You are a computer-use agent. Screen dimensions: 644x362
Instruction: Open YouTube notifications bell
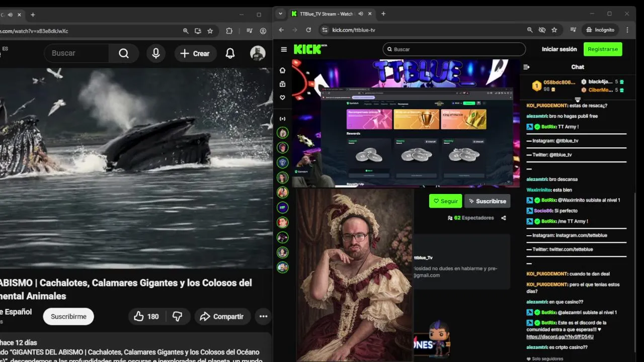pyautogui.click(x=230, y=53)
